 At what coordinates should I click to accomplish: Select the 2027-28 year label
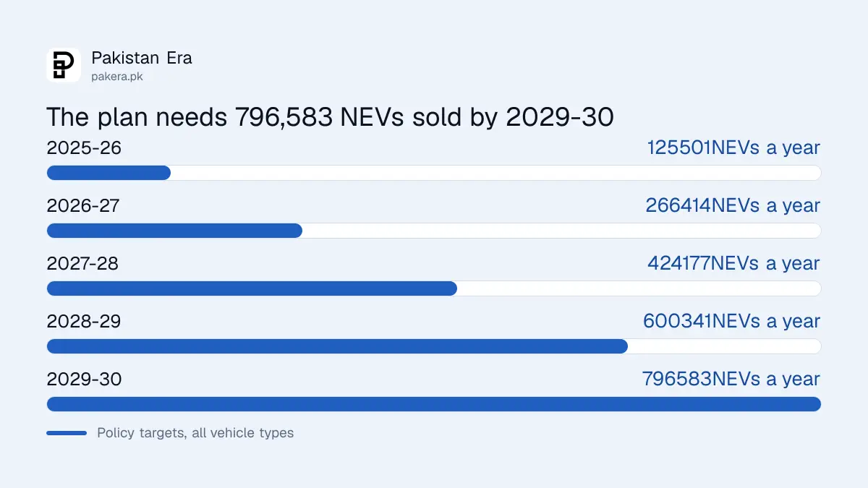[x=82, y=264]
